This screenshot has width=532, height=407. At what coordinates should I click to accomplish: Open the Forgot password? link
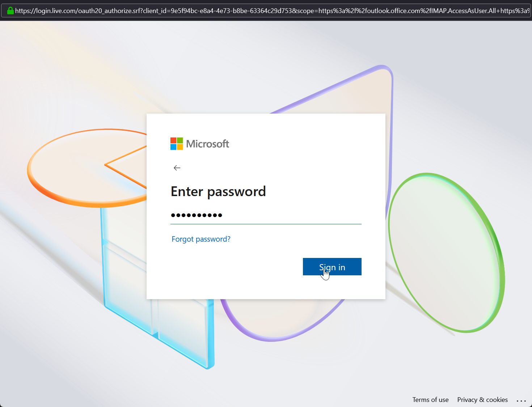click(201, 239)
